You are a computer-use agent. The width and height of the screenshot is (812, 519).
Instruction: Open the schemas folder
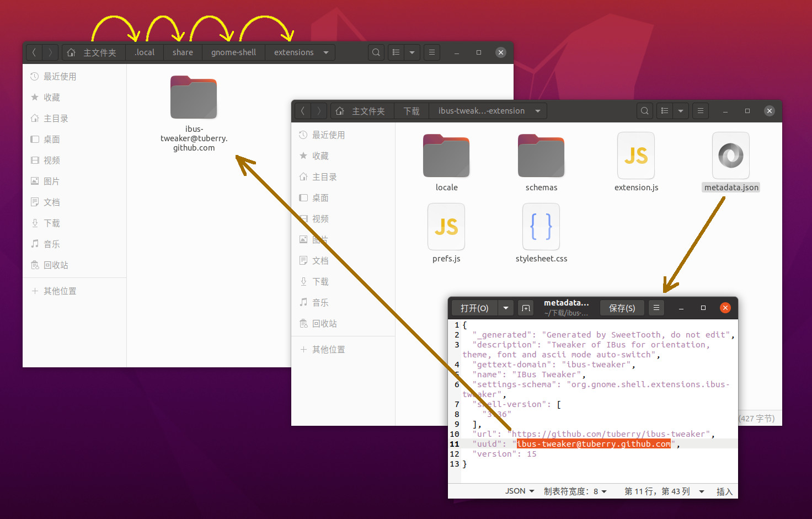(x=541, y=163)
